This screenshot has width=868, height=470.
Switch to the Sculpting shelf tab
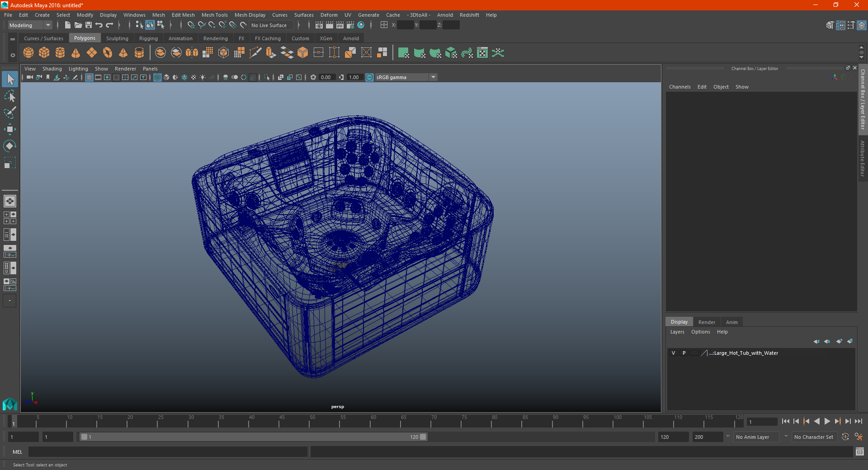click(117, 38)
